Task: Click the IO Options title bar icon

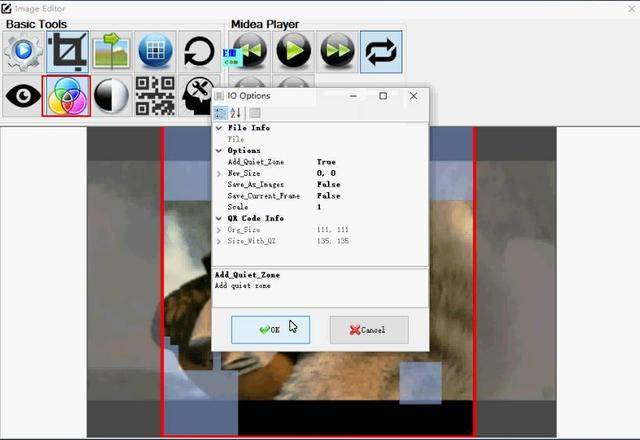Action: coord(219,96)
